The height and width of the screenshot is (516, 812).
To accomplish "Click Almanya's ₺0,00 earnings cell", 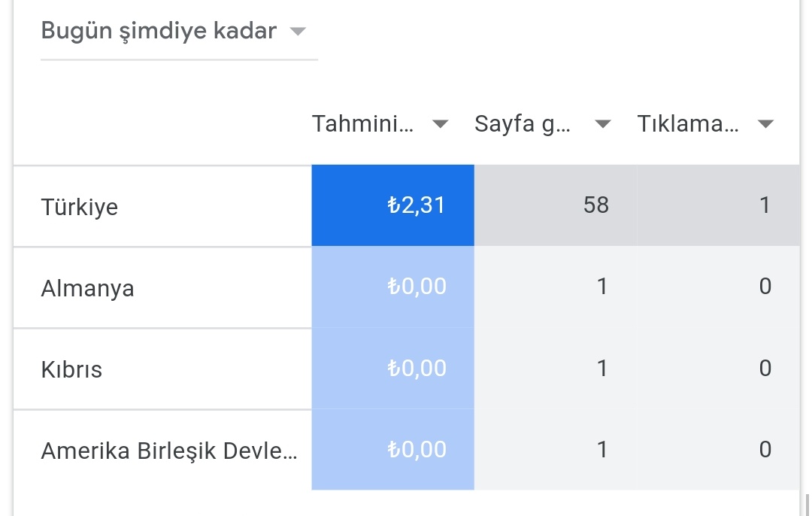I will coord(392,287).
